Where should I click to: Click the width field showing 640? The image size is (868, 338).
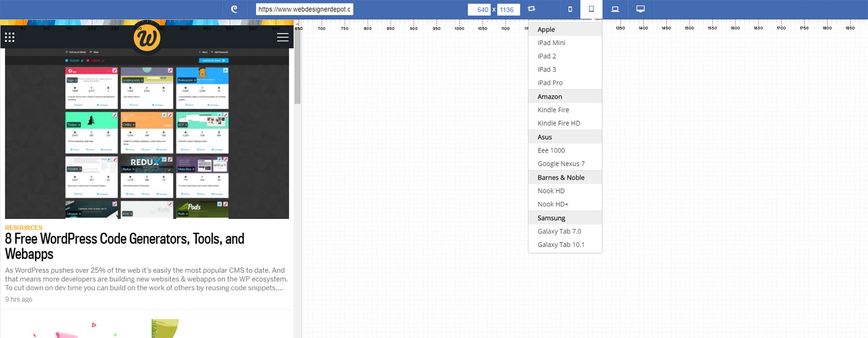tap(479, 9)
